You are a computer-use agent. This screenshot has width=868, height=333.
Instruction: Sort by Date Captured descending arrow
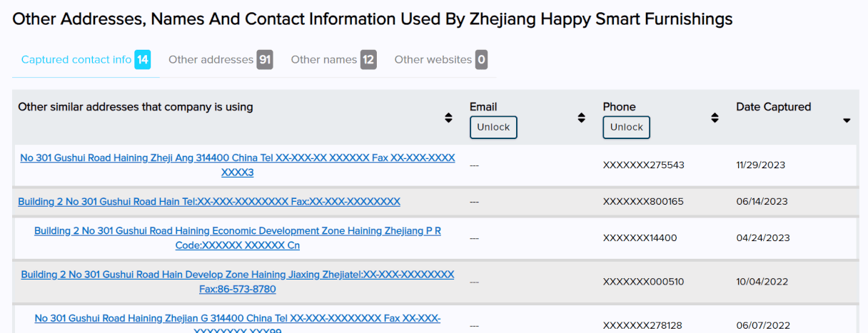click(847, 121)
